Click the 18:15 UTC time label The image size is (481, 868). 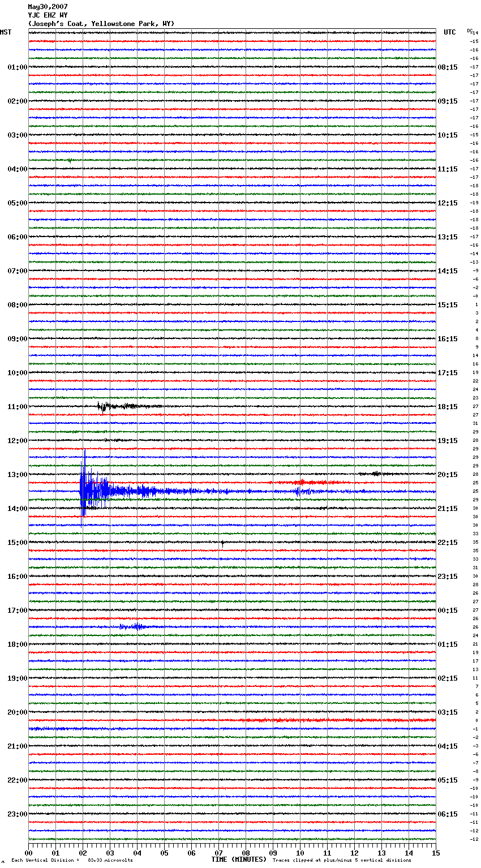point(448,407)
